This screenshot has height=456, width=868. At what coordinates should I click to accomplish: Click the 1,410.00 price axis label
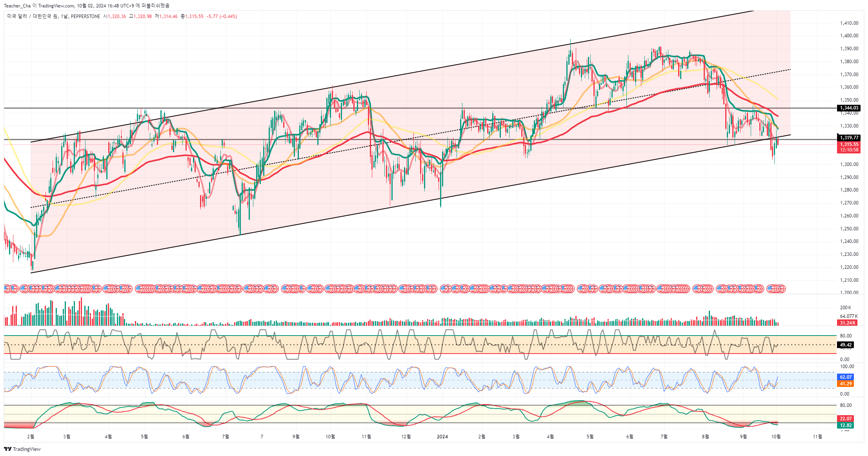(x=849, y=23)
